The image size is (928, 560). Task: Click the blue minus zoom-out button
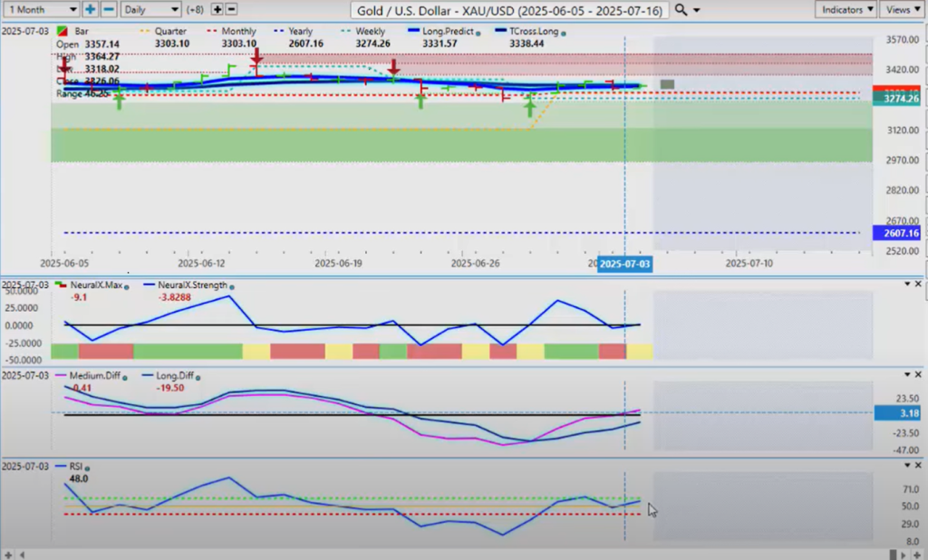tap(108, 9)
